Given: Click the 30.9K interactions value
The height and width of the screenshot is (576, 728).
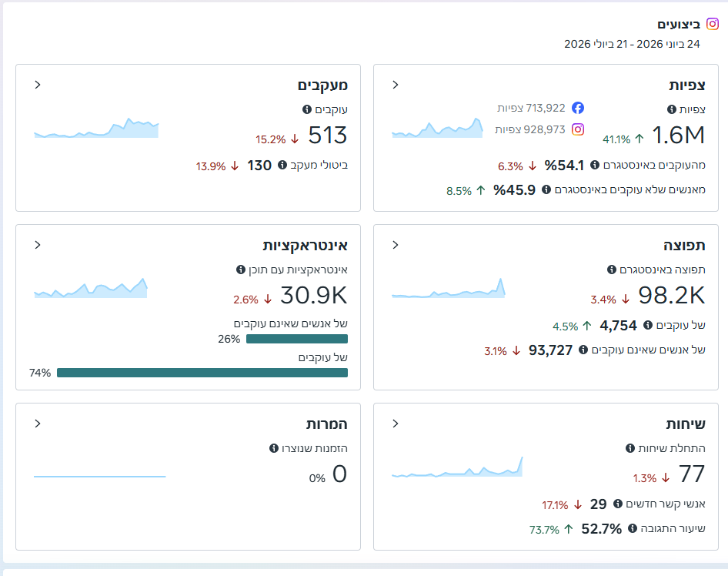Looking at the screenshot, I should pos(314,296).
